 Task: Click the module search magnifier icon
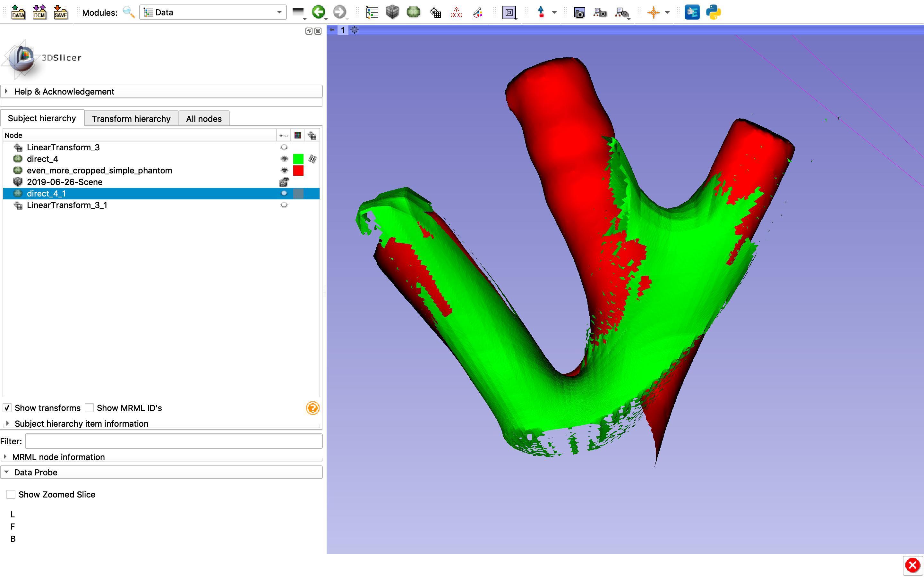click(129, 12)
